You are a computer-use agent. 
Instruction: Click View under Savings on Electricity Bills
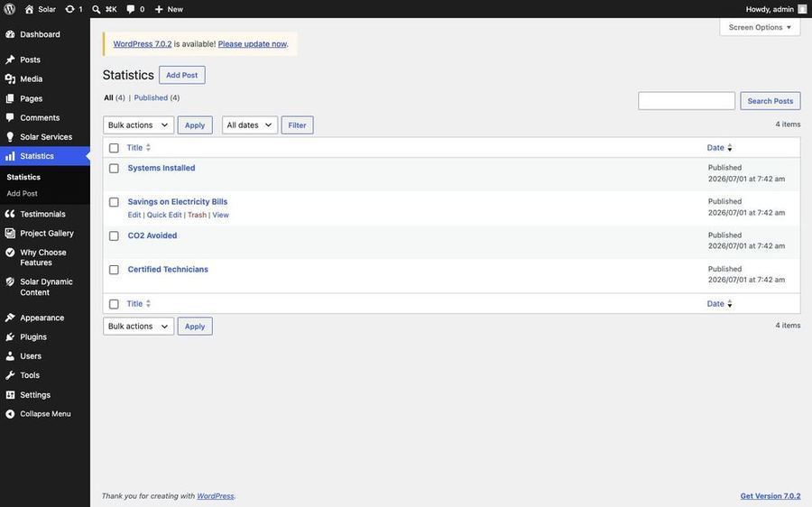coord(221,215)
